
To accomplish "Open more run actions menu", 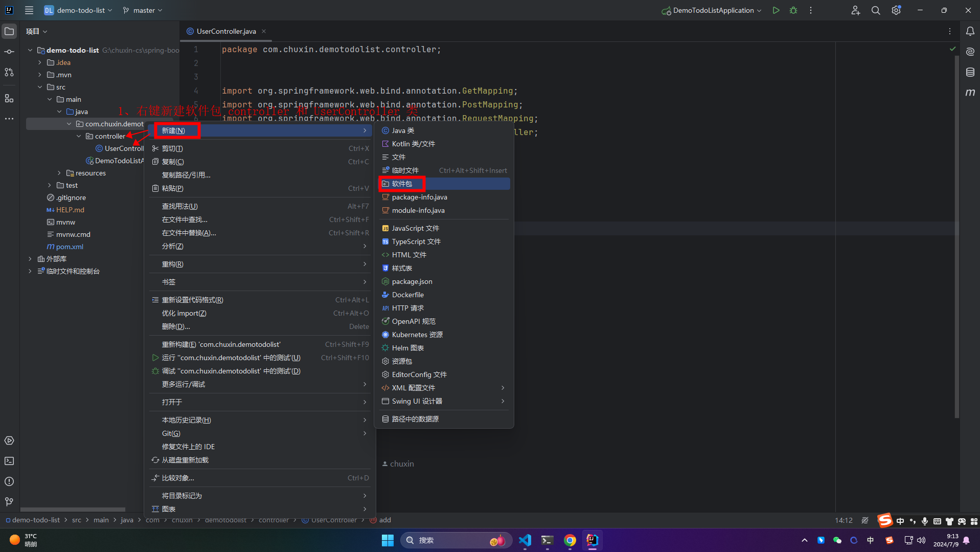I will pos(811,10).
